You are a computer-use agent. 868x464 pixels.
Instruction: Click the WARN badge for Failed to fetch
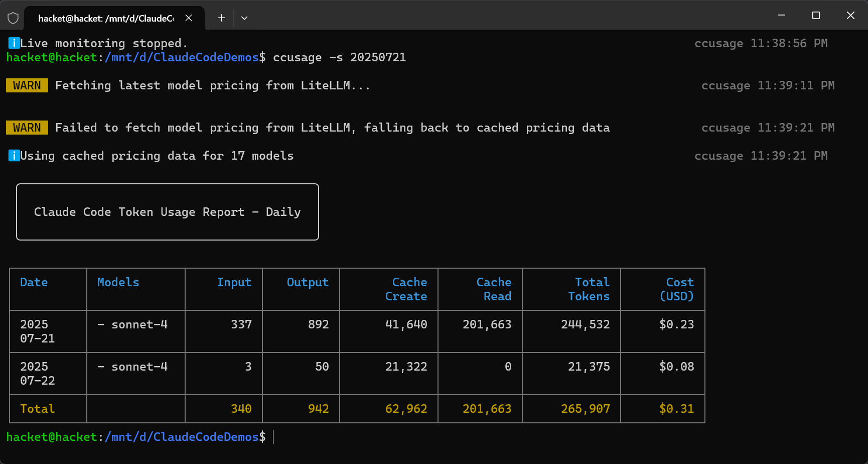(x=27, y=128)
